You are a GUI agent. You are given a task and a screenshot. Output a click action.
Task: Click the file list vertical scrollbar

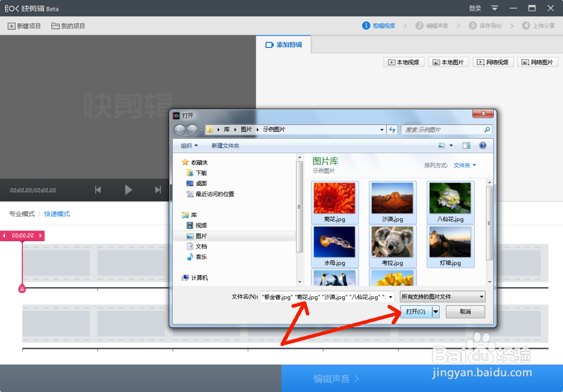click(x=489, y=223)
